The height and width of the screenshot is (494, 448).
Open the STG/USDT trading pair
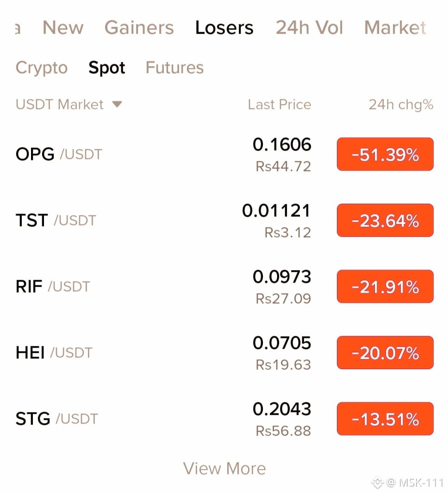224,419
